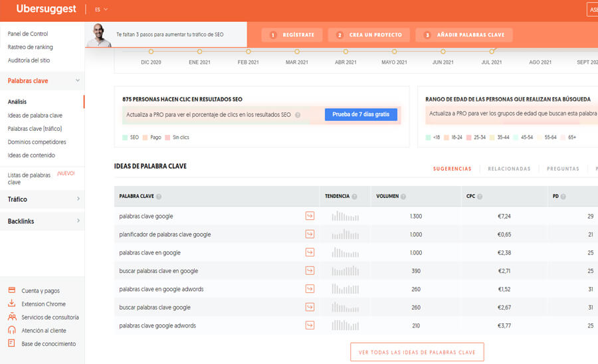The width and height of the screenshot is (598, 364).
Task: Open Dominios competidores sidebar item
Action: coord(37,141)
